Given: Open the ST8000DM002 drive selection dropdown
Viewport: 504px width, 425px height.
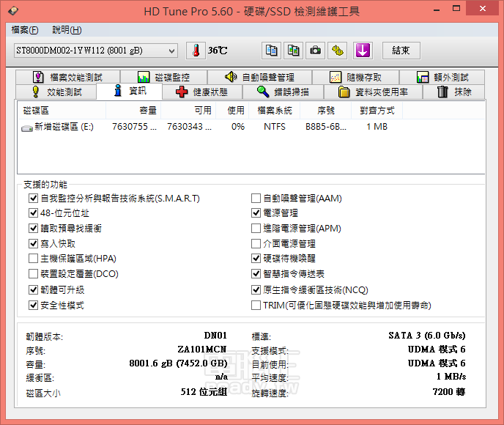Looking at the screenshot, I should (x=96, y=51).
